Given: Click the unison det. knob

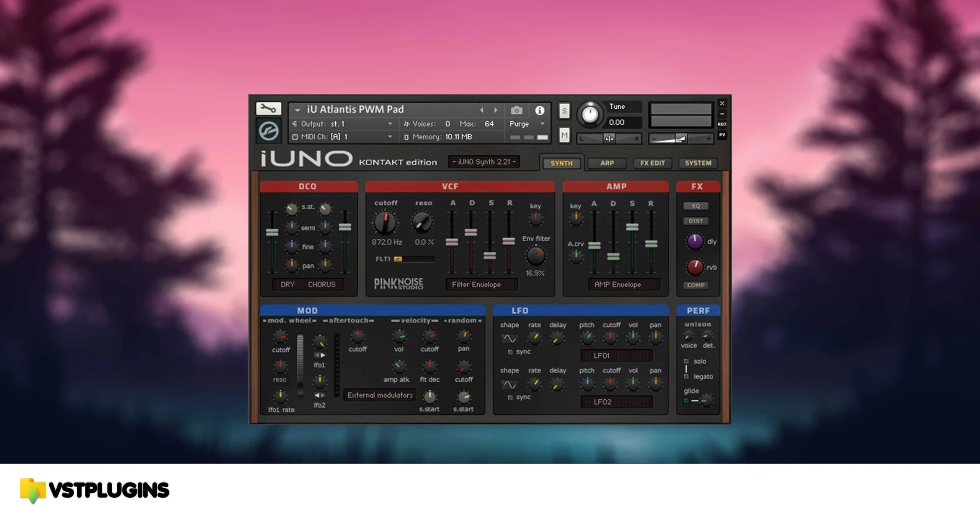Looking at the screenshot, I should [x=707, y=335].
